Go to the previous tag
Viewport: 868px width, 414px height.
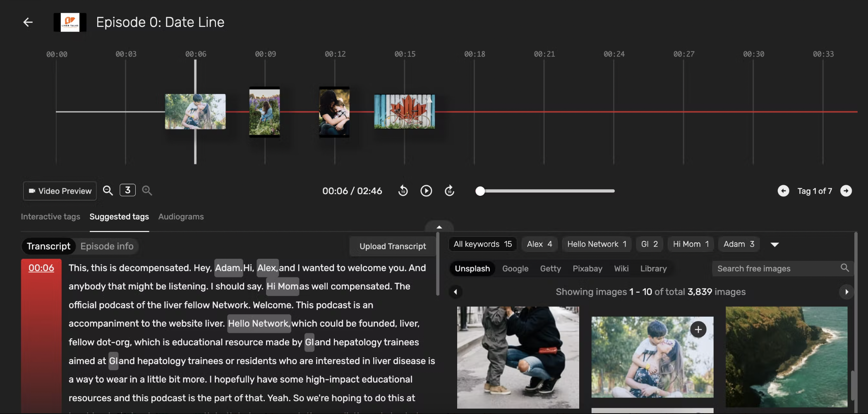pyautogui.click(x=783, y=191)
